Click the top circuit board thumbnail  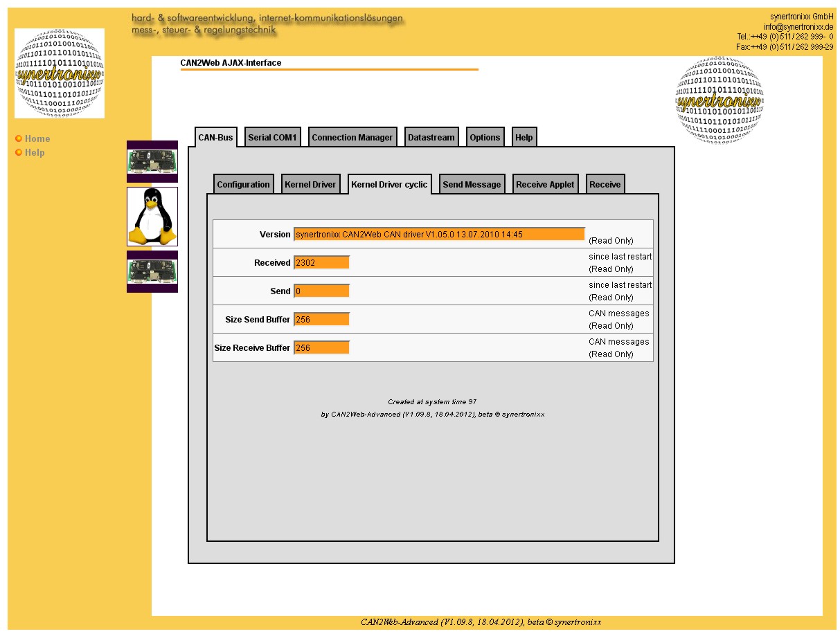pyautogui.click(x=152, y=161)
